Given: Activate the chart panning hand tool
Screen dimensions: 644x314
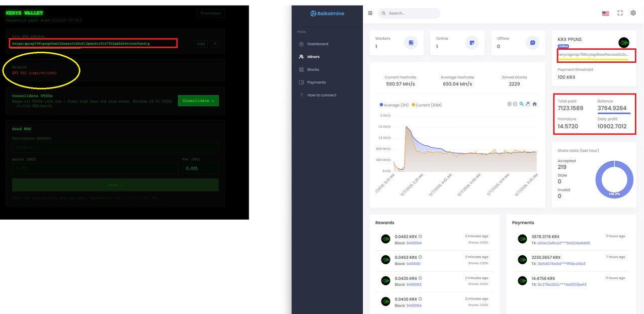Looking at the screenshot, I should click(528, 104).
